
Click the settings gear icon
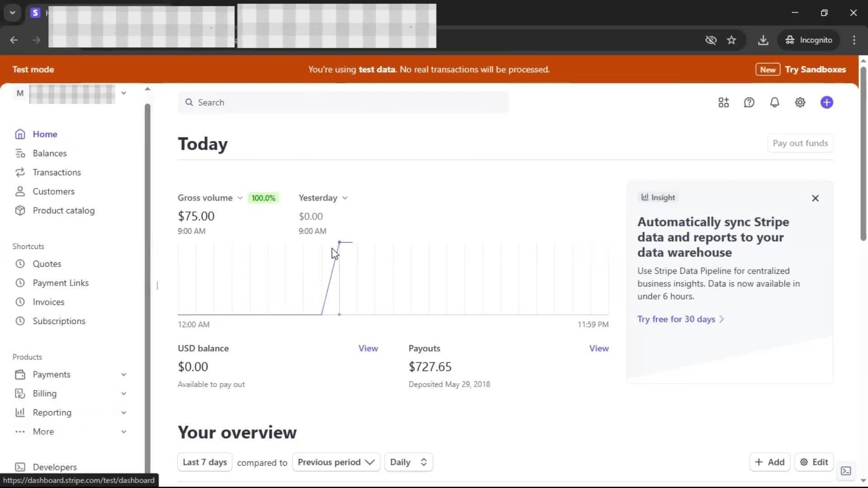(x=800, y=103)
